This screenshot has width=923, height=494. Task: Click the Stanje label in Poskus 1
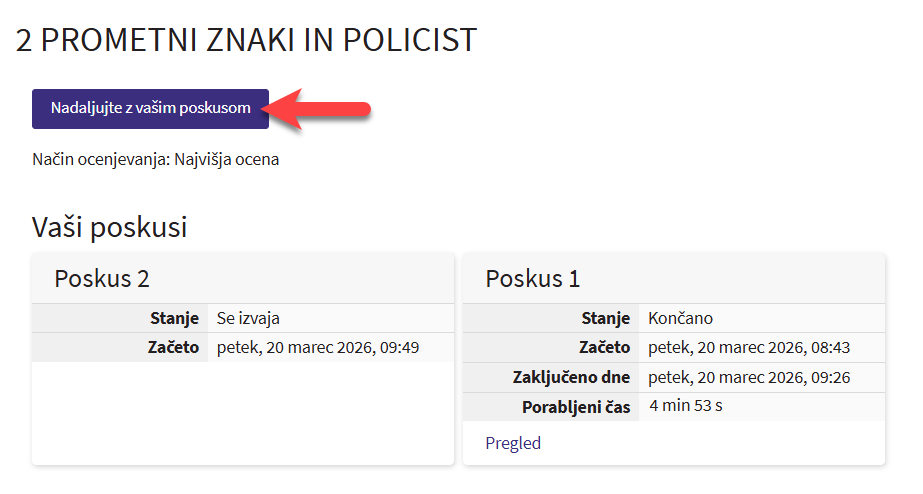606,319
